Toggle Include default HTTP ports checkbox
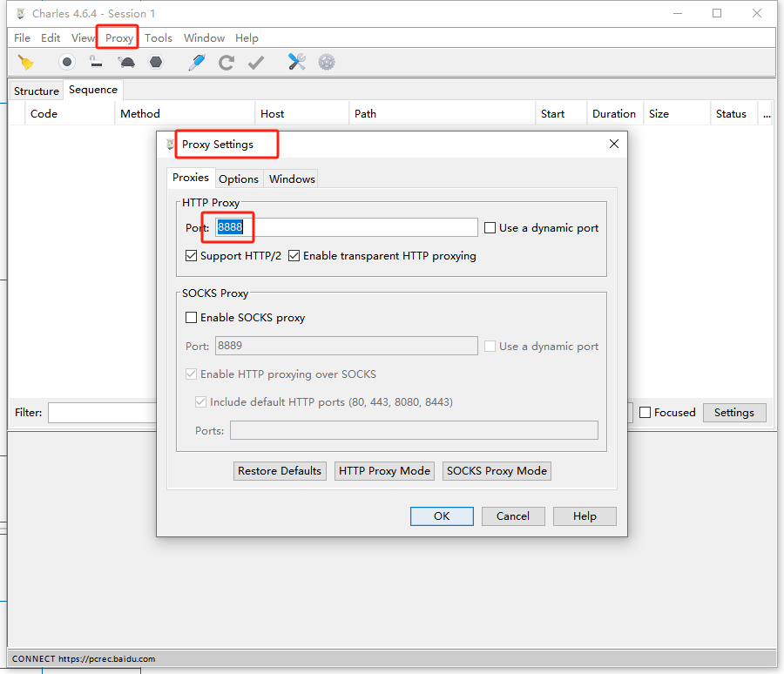 click(x=200, y=402)
